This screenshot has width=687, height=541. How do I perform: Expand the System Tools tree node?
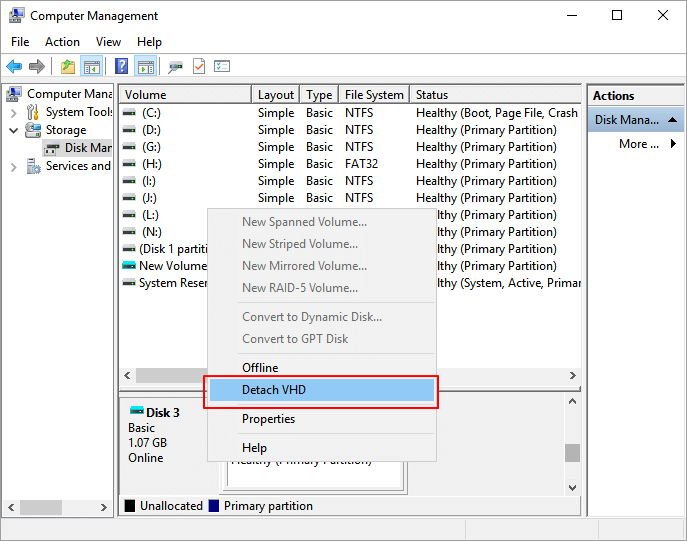[x=14, y=112]
